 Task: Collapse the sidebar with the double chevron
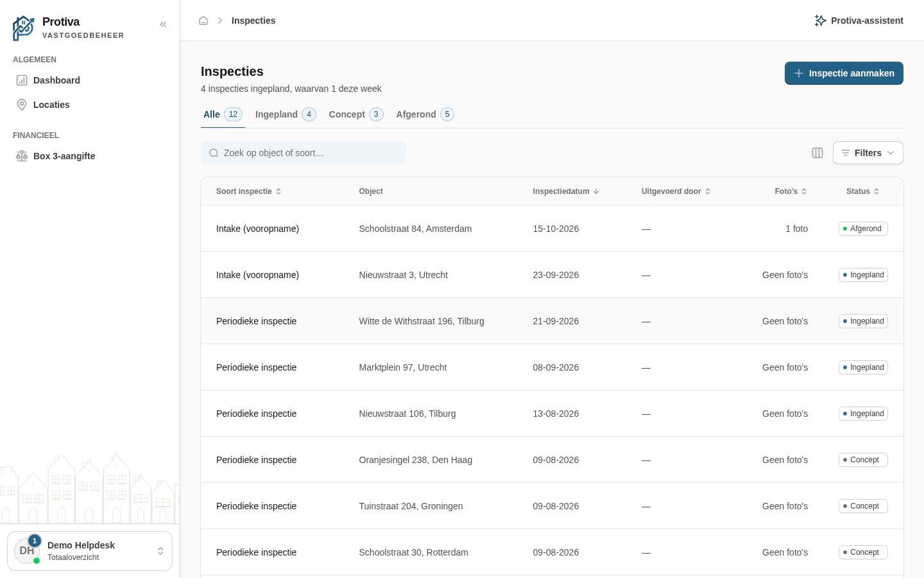click(163, 24)
